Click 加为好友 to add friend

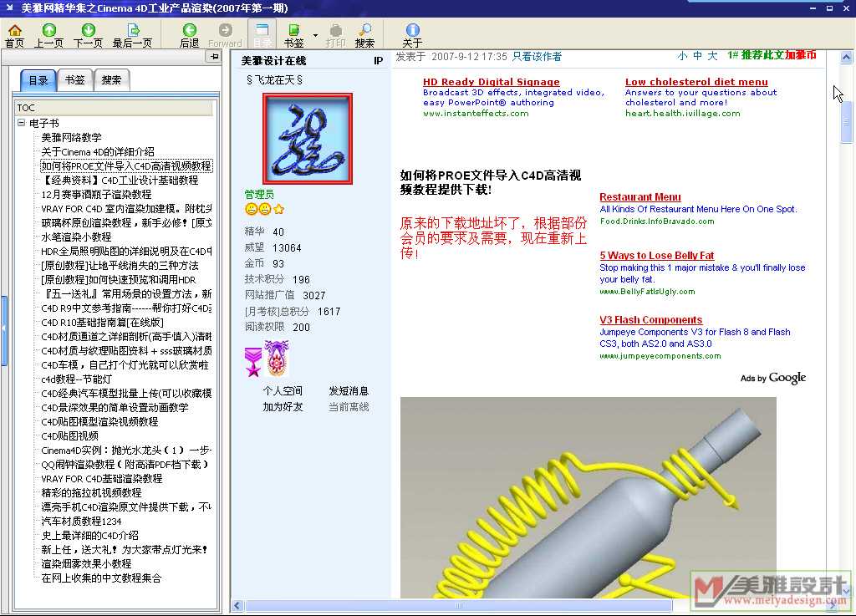click(x=283, y=407)
